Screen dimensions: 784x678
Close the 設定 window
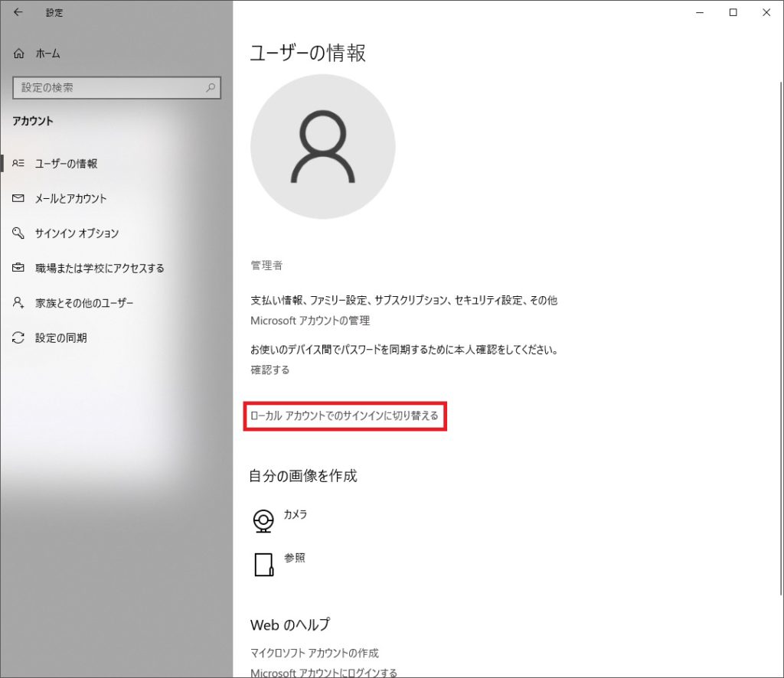pyautogui.click(x=766, y=12)
